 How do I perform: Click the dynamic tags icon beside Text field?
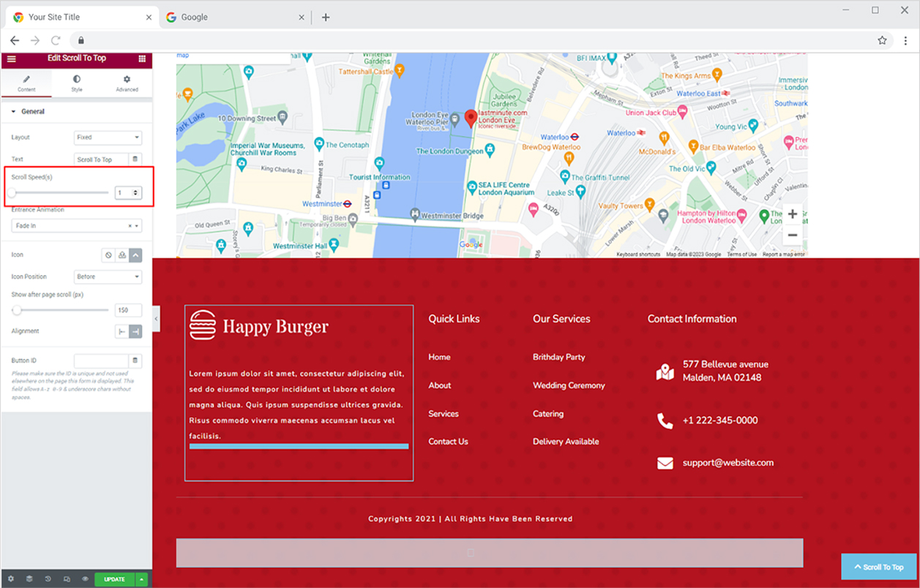coord(135,159)
